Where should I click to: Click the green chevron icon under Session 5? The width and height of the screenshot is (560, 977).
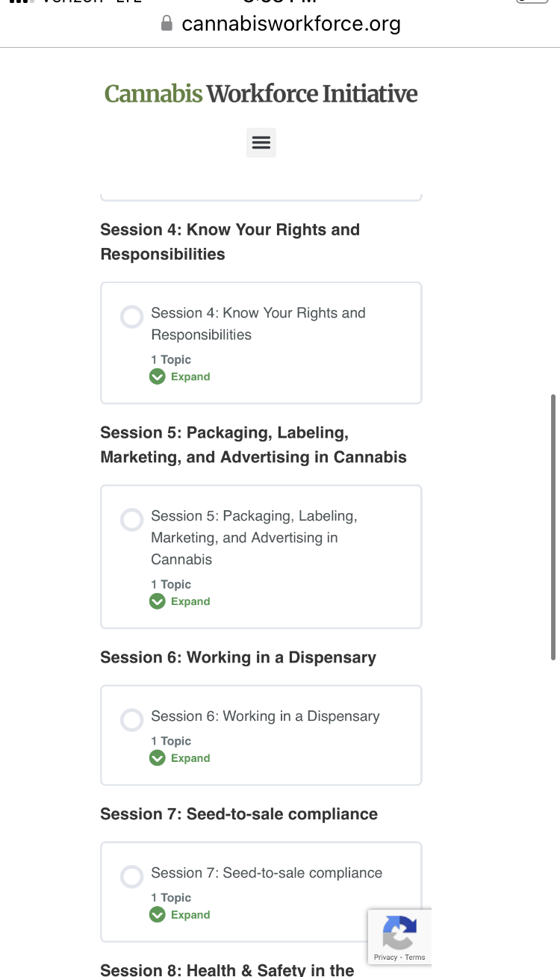click(x=157, y=601)
